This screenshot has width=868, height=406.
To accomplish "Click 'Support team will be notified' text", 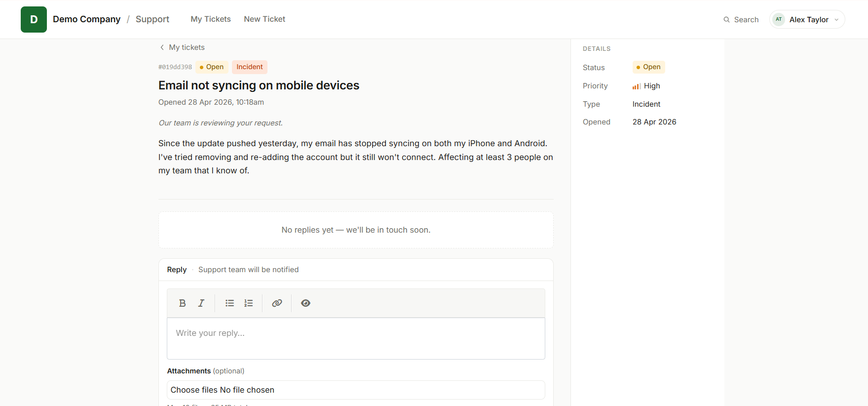I will 248,270.
